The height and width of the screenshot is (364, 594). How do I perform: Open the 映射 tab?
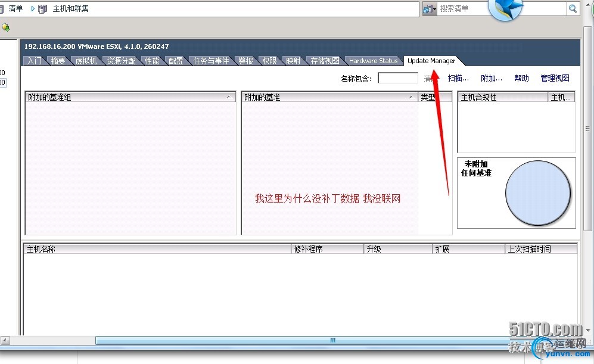click(x=293, y=61)
